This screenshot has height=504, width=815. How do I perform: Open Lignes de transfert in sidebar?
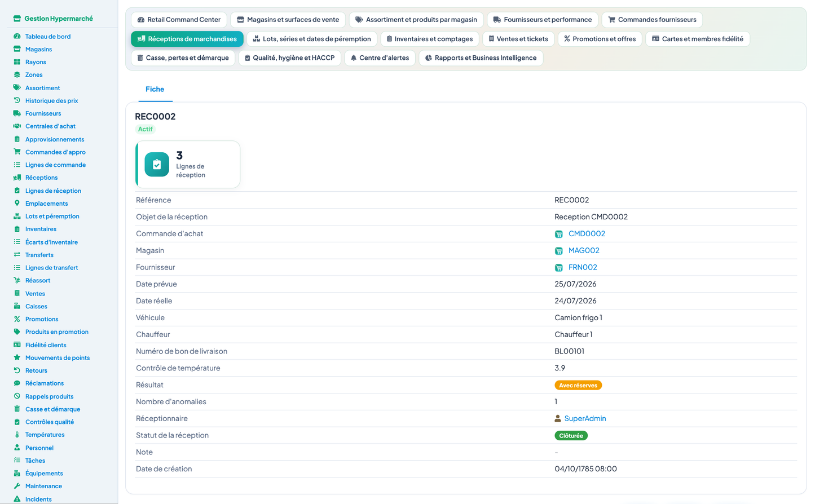51,268
